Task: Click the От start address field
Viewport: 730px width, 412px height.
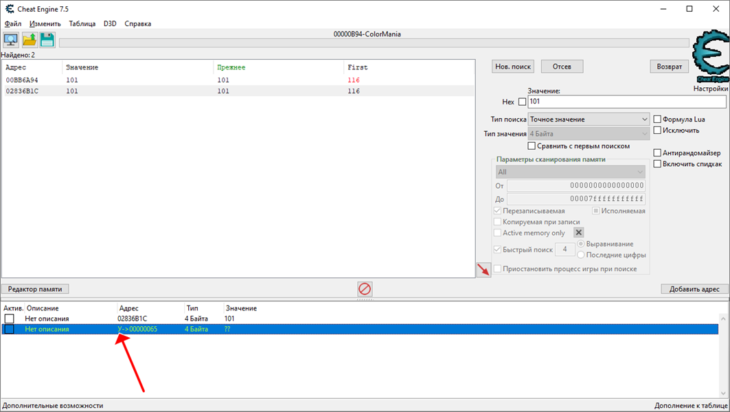Action: coord(576,185)
